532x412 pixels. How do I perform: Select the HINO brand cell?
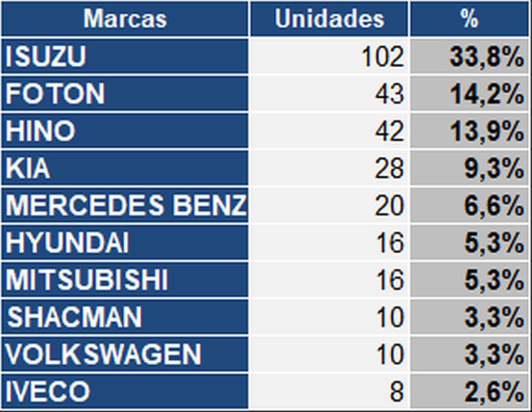pyautogui.click(x=125, y=131)
